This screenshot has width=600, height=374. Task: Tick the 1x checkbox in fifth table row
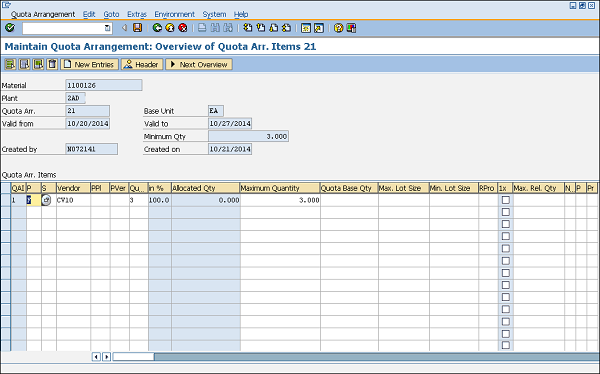505,248
